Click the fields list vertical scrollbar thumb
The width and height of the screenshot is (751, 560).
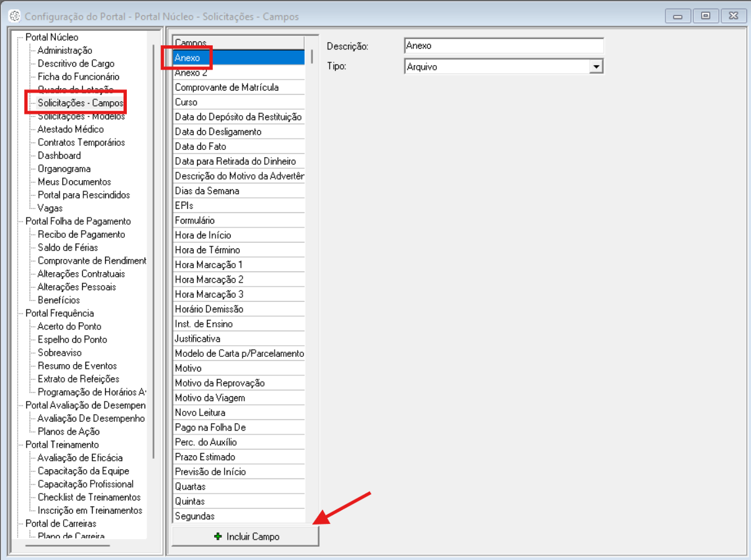pyautogui.click(x=311, y=57)
